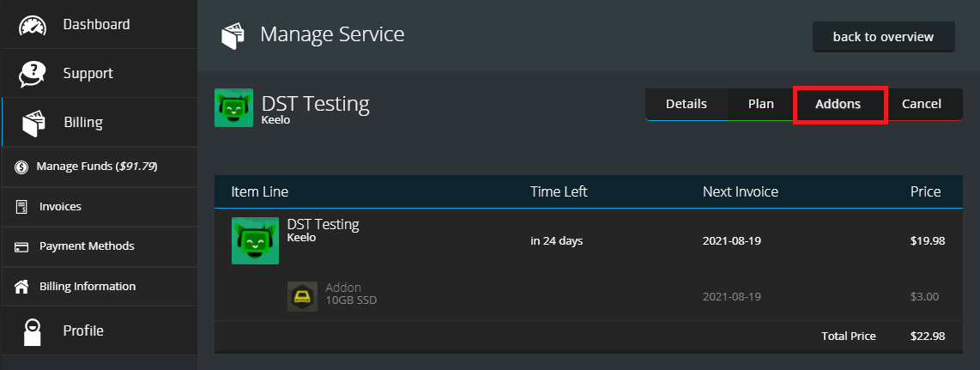Switch to the Plan tab

pos(761,104)
